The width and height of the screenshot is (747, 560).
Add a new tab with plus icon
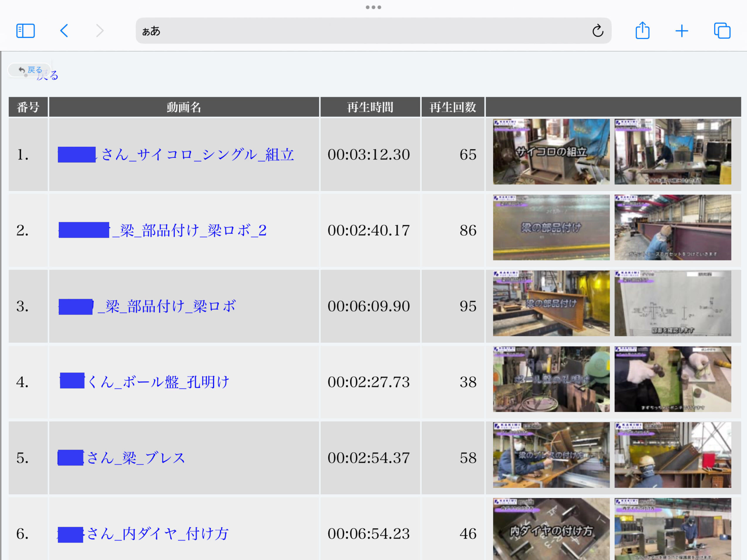click(682, 31)
